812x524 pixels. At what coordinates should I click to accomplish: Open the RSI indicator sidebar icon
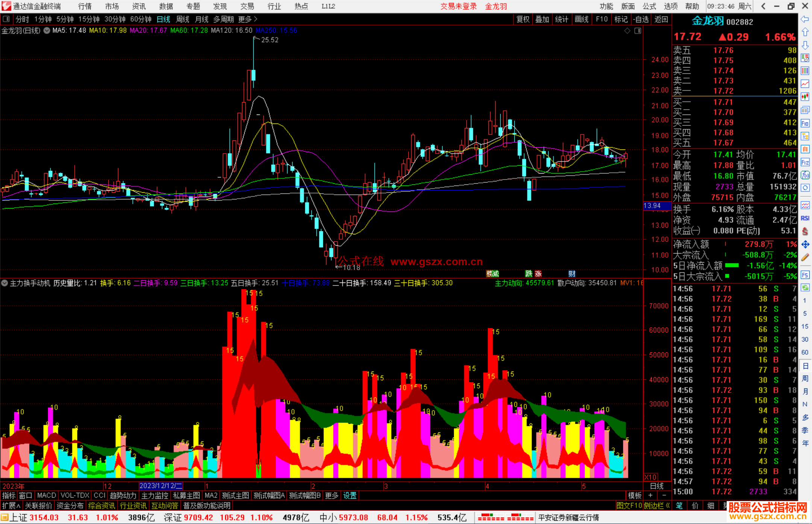point(805,218)
